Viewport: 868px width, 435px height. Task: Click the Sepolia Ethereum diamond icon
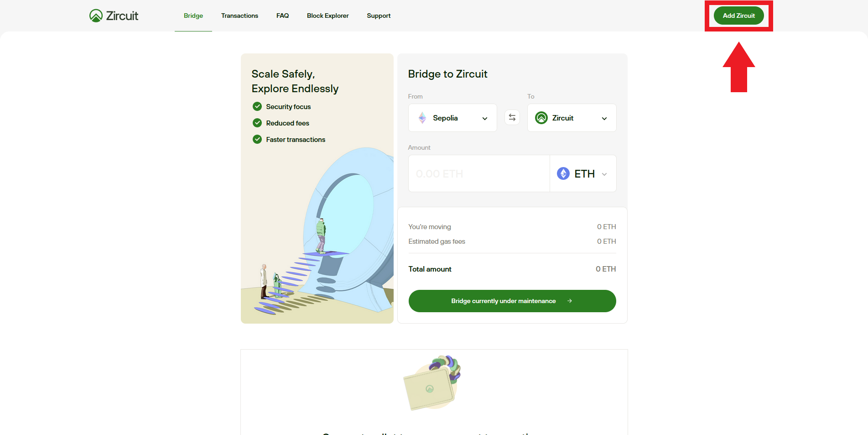(x=422, y=118)
